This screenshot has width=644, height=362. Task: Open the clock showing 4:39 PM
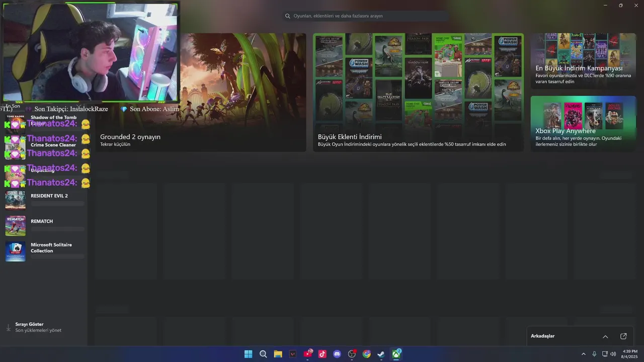coord(629,354)
